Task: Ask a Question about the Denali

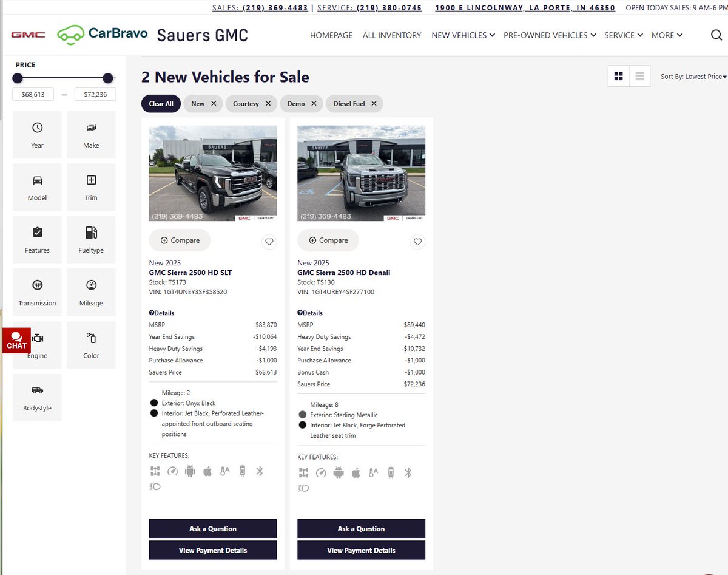Action: click(x=361, y=529)
